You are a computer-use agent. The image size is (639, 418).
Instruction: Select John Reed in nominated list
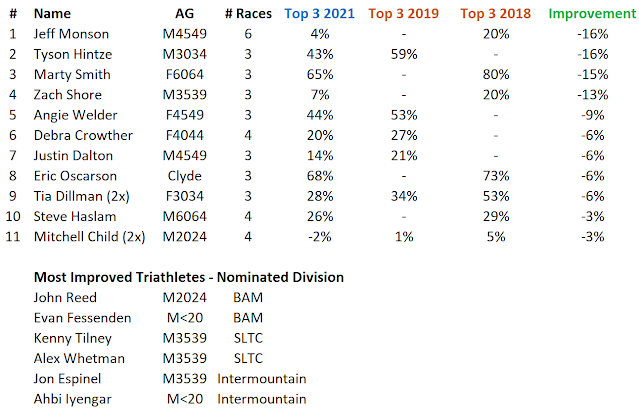[65, 298]
